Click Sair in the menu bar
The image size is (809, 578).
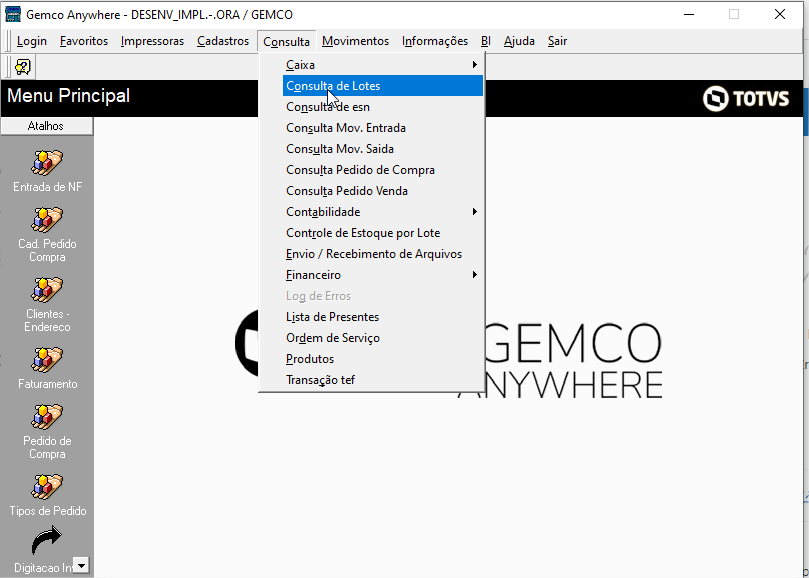coord(557,41)
